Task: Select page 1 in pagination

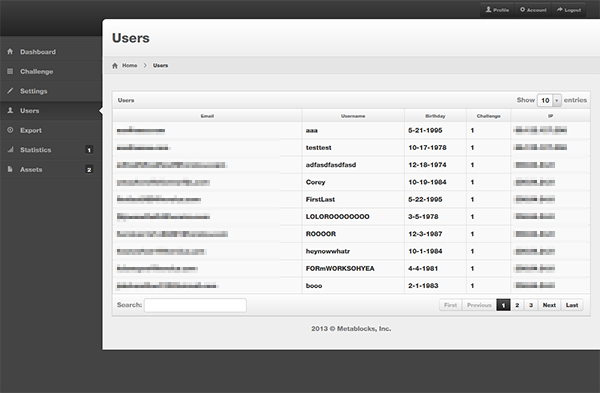Action: coord(503,305)
